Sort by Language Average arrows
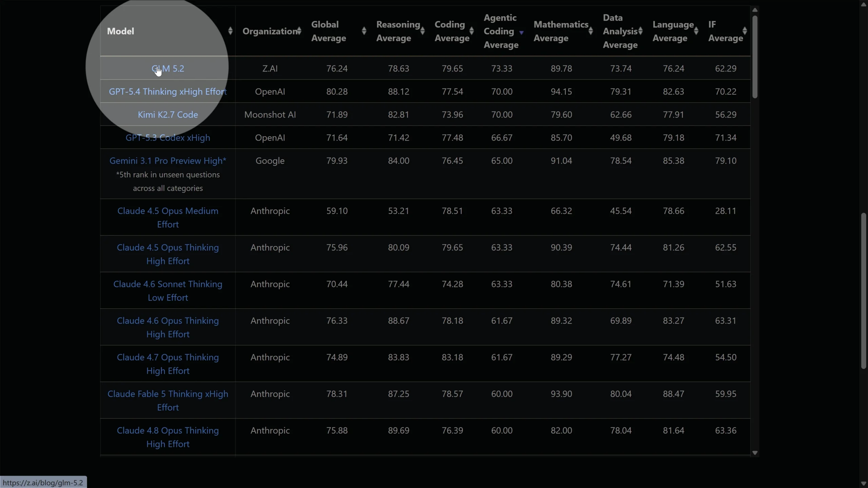 [x=696, y=31]
